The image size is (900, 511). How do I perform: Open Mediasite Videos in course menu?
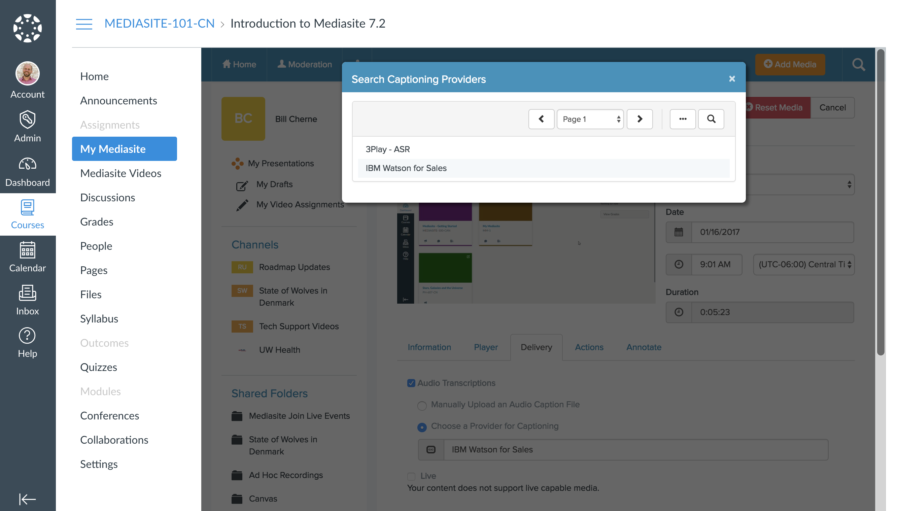[121, 173]
